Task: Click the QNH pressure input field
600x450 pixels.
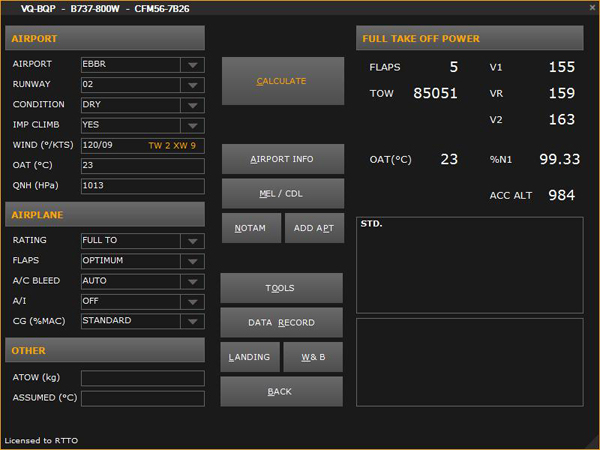Action: pyautogui.click(x=142, y=186)
